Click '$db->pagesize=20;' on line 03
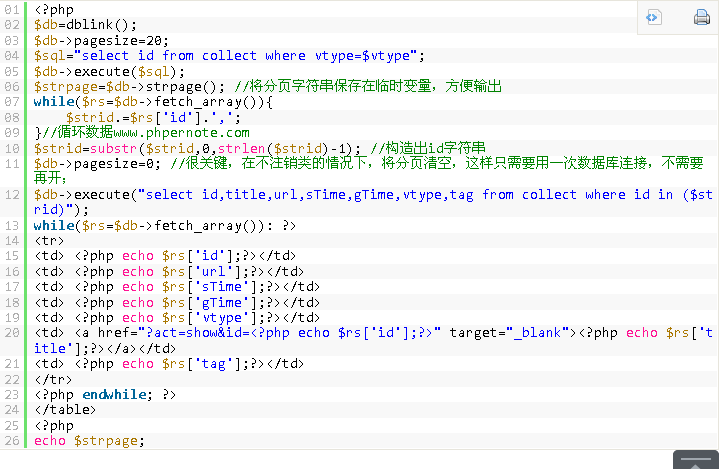The height and width of the screenshot is (469, 723). click(101, 41)
